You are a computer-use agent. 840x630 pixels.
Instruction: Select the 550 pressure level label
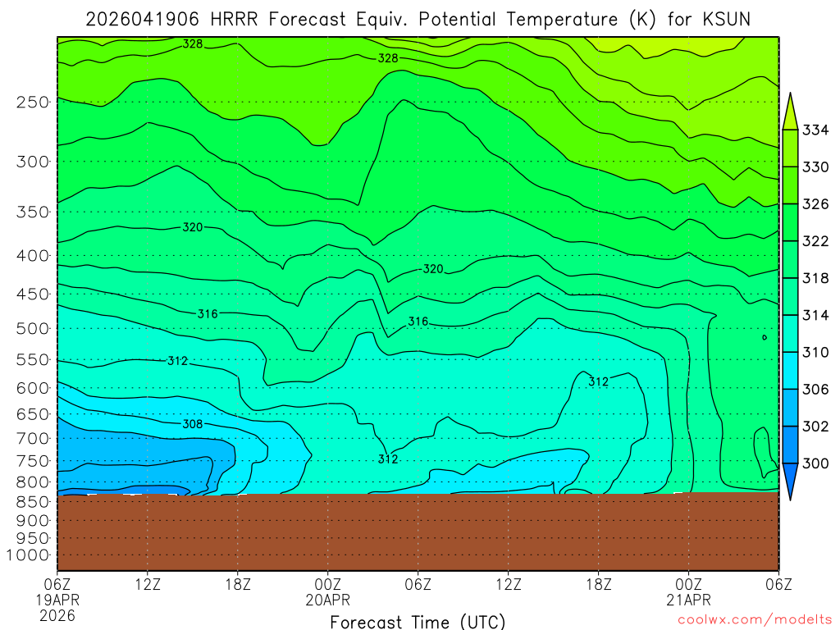point(33,359)
